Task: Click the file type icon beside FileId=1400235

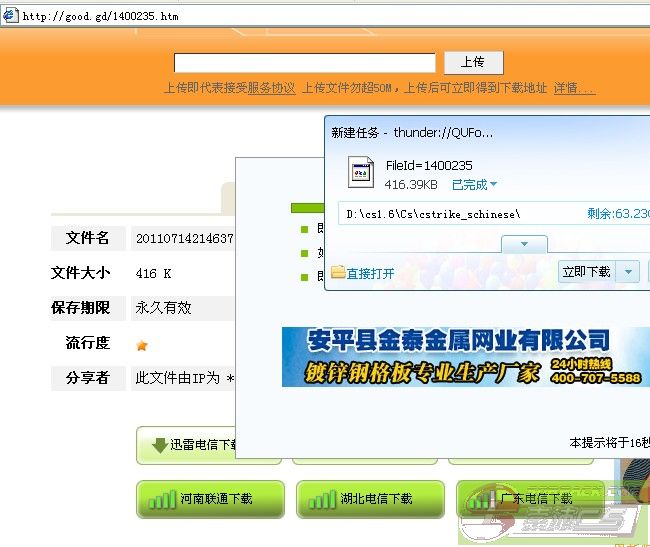Action: pyautogui.click(x=360, y=173)
